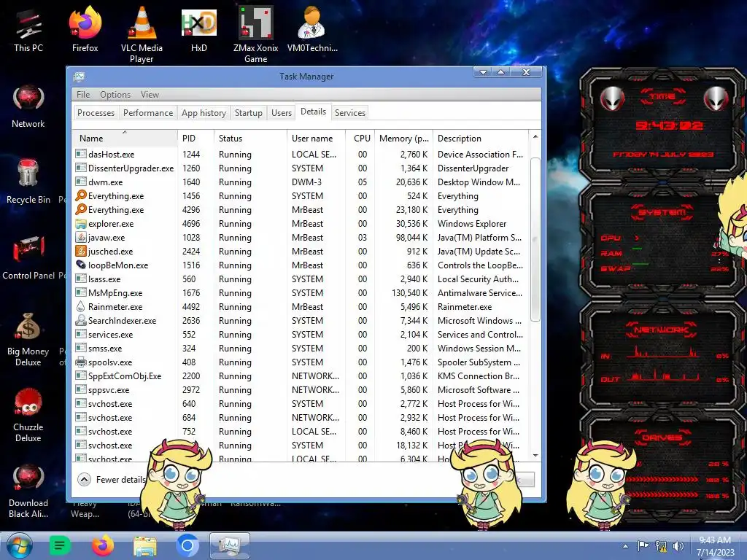Switch to the Services tab

point(349,113)
